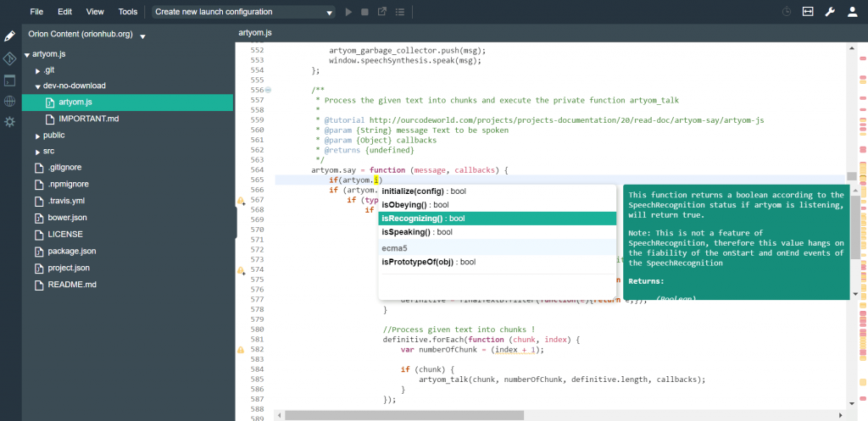Click the README.md file icon
The image size is (868, 421).
(38, 285)
